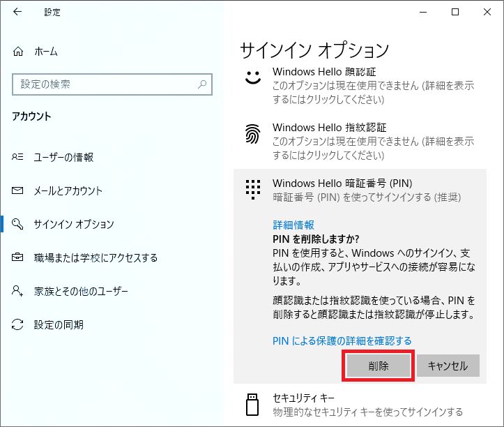This screenshot has width=504, height=427.
Task: Click the メールとアカウント envelope icon
Action: coord(17,190)
